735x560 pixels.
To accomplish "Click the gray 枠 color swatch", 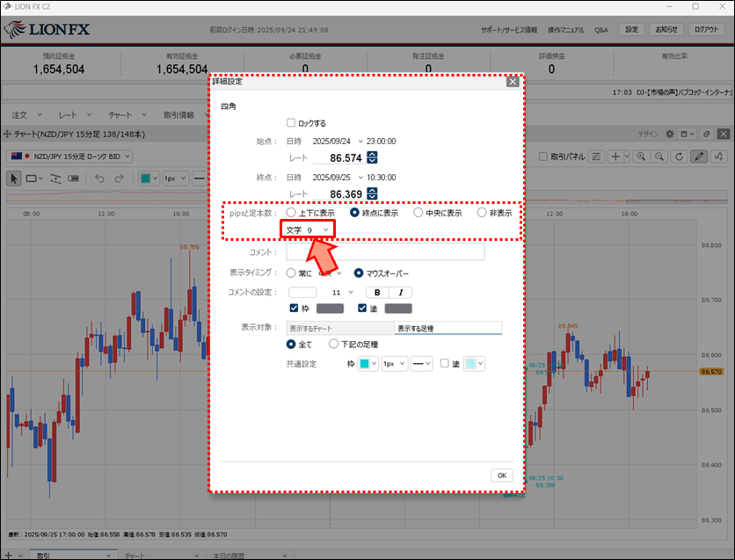I will (330, 309).
